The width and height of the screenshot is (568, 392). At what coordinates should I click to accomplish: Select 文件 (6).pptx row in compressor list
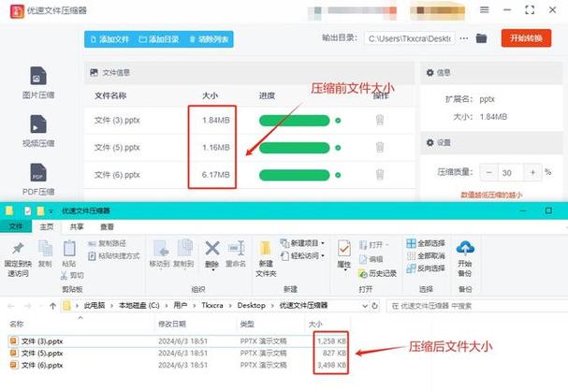(249, 175)
